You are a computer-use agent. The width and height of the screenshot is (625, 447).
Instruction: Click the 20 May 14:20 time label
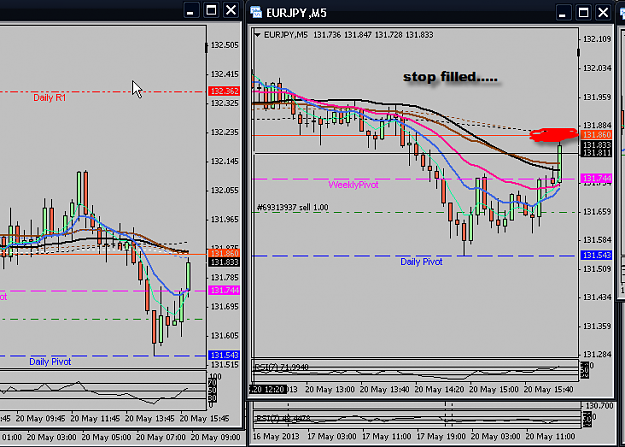pos(439,389)
